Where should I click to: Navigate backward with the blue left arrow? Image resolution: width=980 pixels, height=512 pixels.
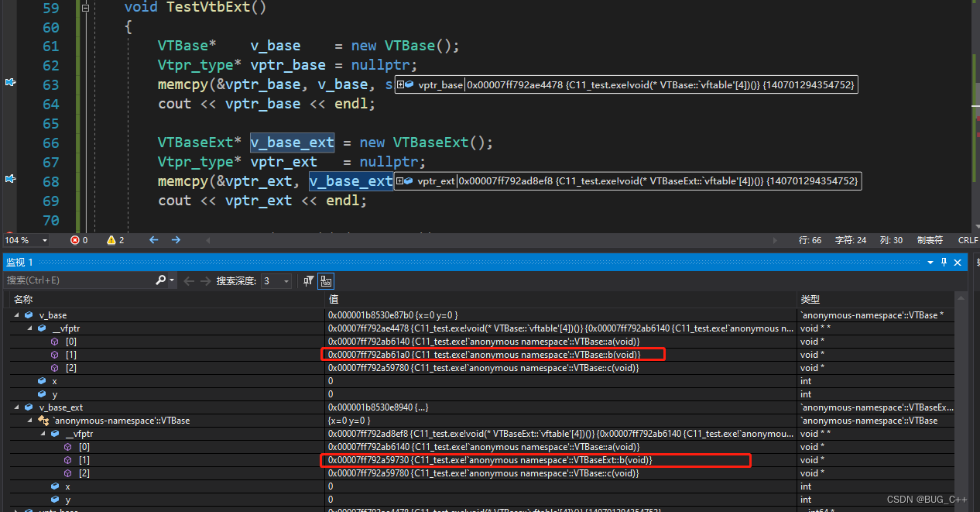[x=153, y=240]
